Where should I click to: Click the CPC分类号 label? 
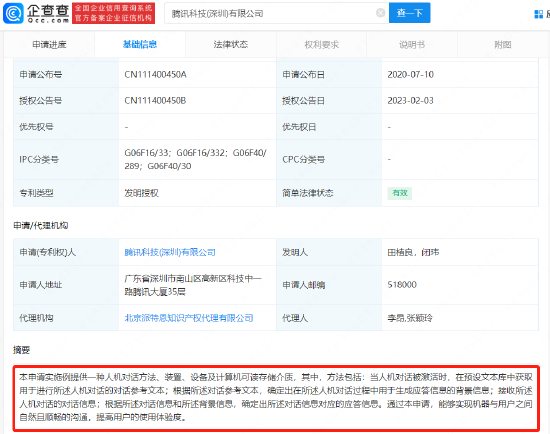tap(303, 160)
